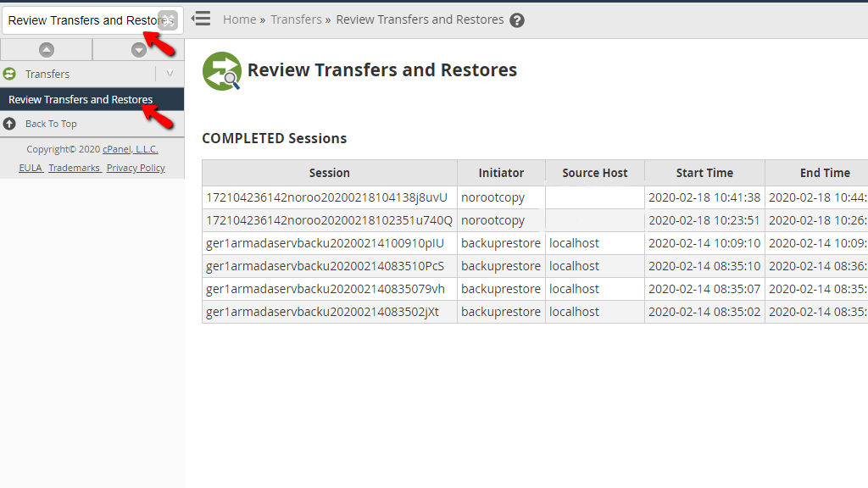Click COMPLETED Sessions heading
This screenshot has width=868, height=488.
tap(274, 138)
